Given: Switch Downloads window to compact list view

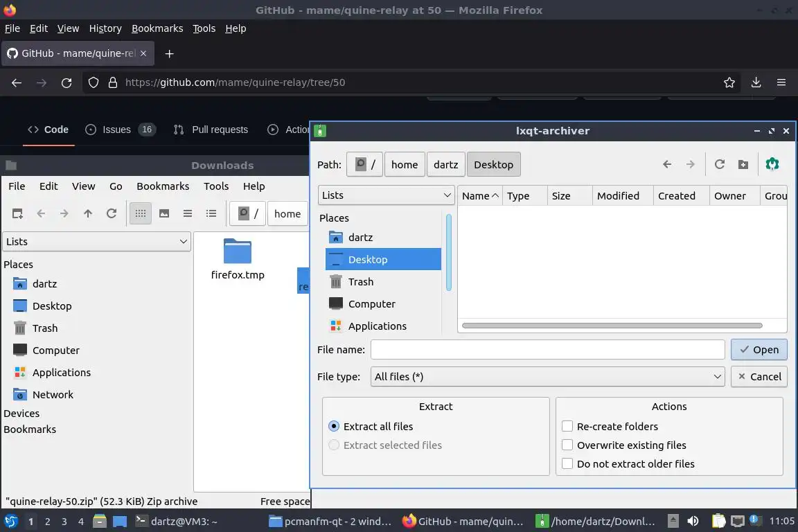Looking at the screenshot, I should 188,214.
